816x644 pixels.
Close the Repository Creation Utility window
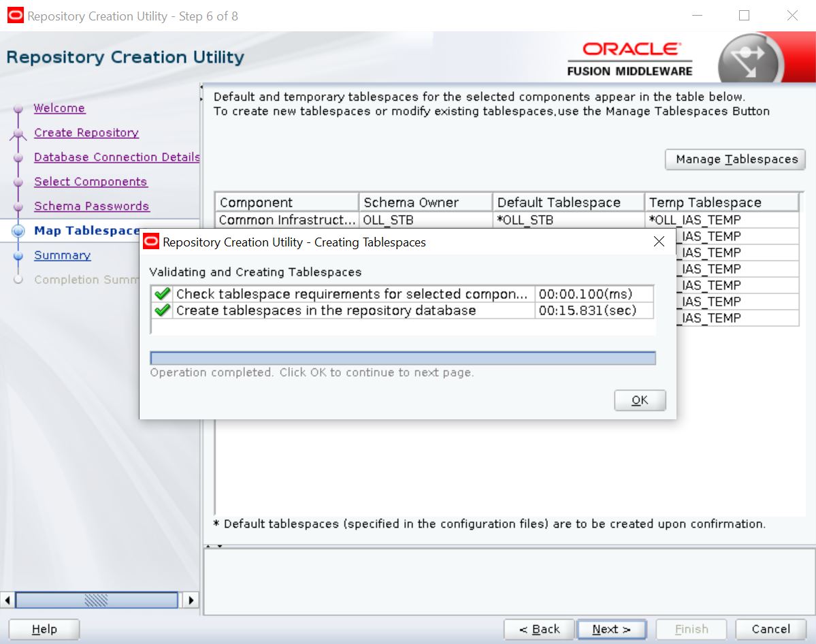pyautogui.click(x=792, y=16)
